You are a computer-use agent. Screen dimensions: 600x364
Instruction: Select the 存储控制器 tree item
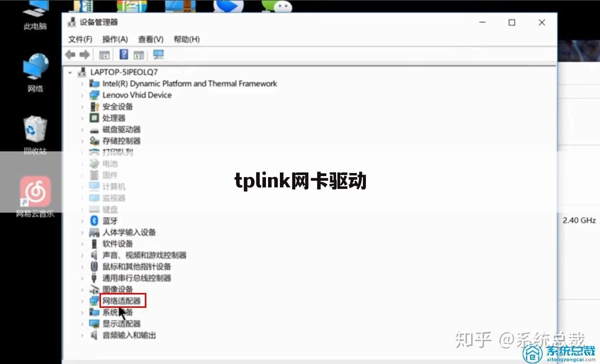122,141
